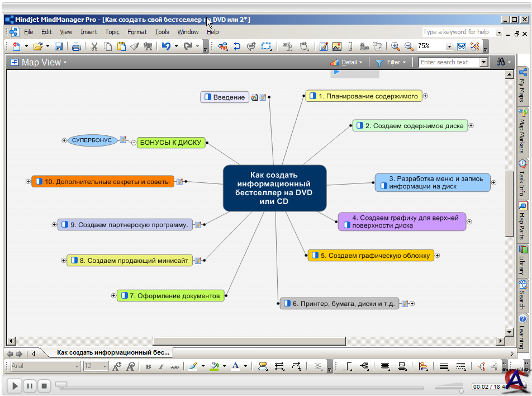Click the Undo arrow icon
Viewport: 532px width, 396px height.
point(166,46)
